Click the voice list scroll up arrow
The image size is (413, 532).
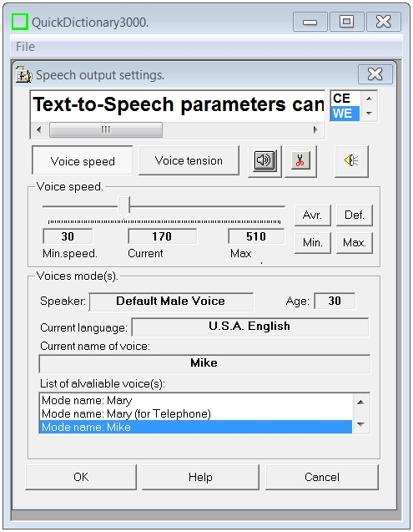[x=360, y=402]
